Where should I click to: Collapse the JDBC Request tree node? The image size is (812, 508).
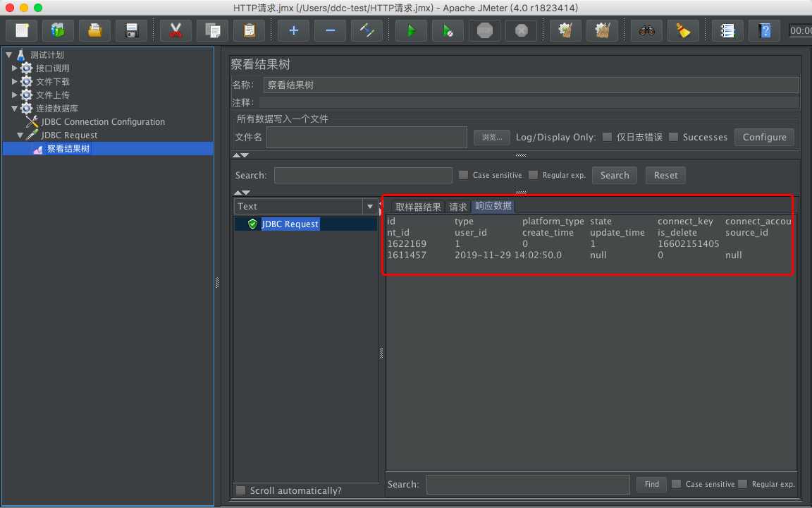point(20,135)
